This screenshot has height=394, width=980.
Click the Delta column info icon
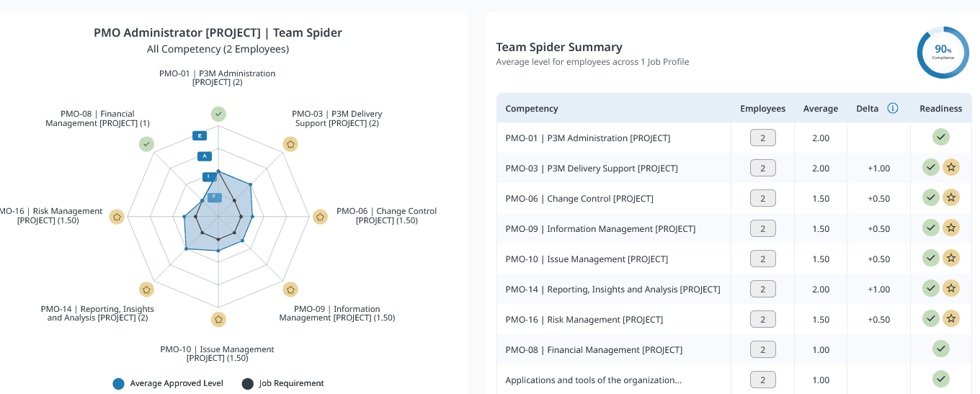(893, 108)
